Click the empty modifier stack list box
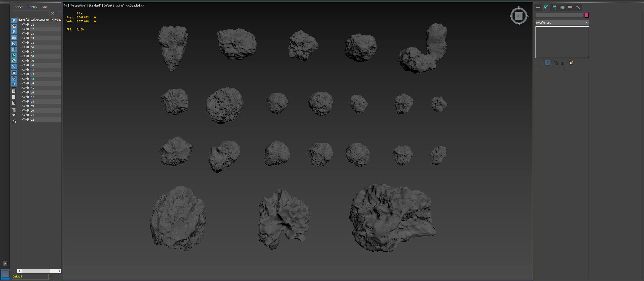Viewport: 644px width, 281px height. 562,42
